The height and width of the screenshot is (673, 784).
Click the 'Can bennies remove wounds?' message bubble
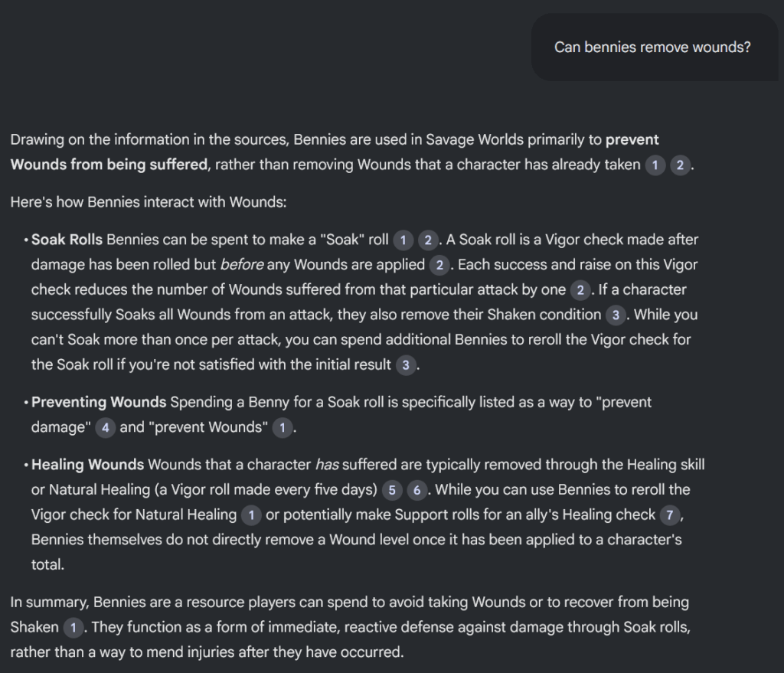point(654,47)
